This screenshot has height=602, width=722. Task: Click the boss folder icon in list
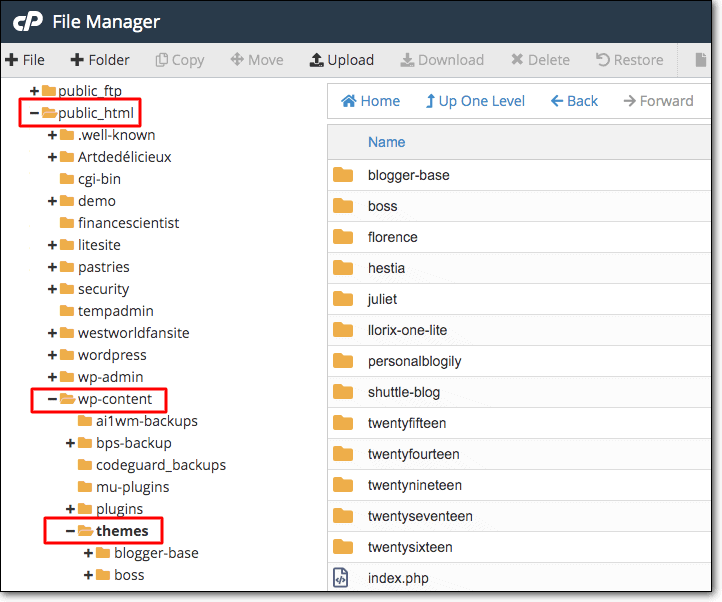point(343,206)
